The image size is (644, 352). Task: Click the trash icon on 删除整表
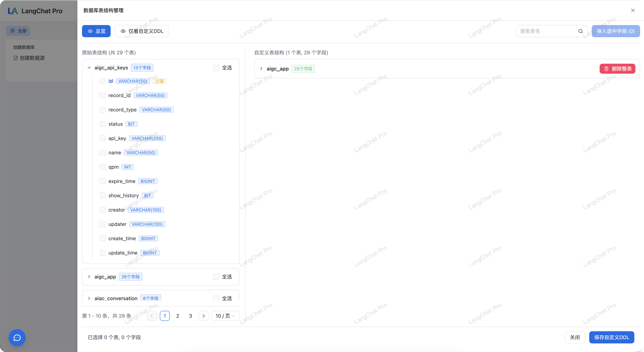click(x=606, y=69)
